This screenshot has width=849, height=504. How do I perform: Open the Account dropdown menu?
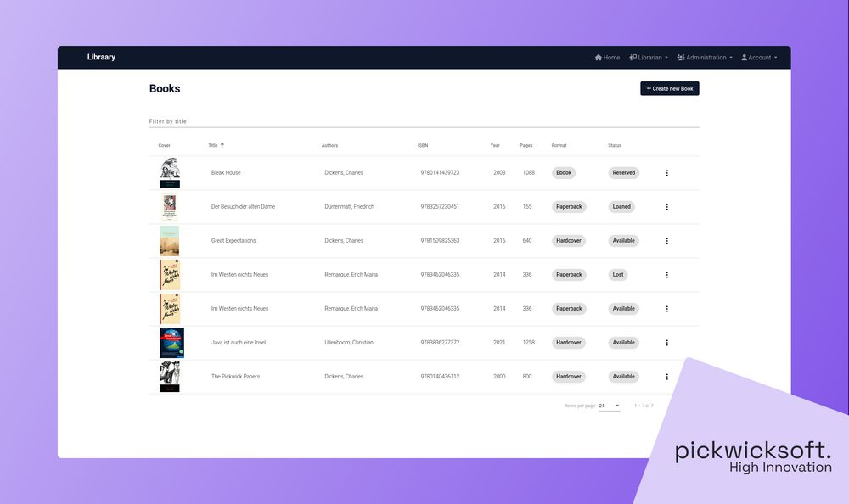pyautogui.click(x=759, y=58)
